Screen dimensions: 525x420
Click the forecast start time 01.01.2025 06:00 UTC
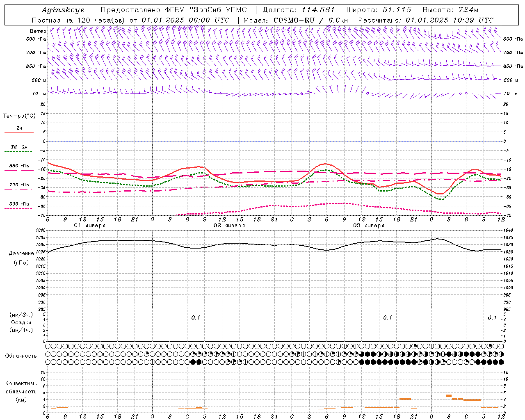click(x=185, y=20)
